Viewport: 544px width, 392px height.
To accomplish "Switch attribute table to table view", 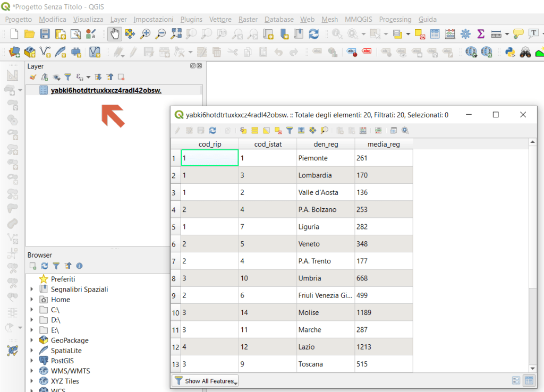I will click(529, 380).
